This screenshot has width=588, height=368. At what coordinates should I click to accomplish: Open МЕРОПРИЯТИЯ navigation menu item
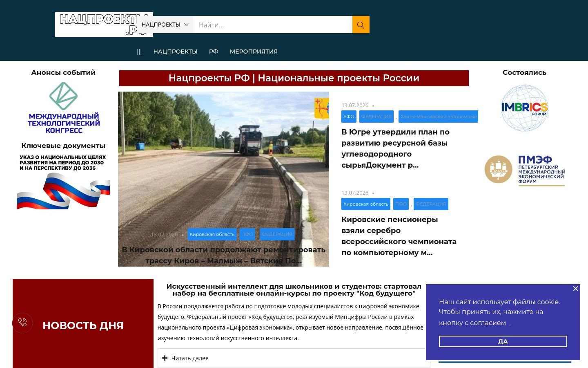tap(254, 52)
